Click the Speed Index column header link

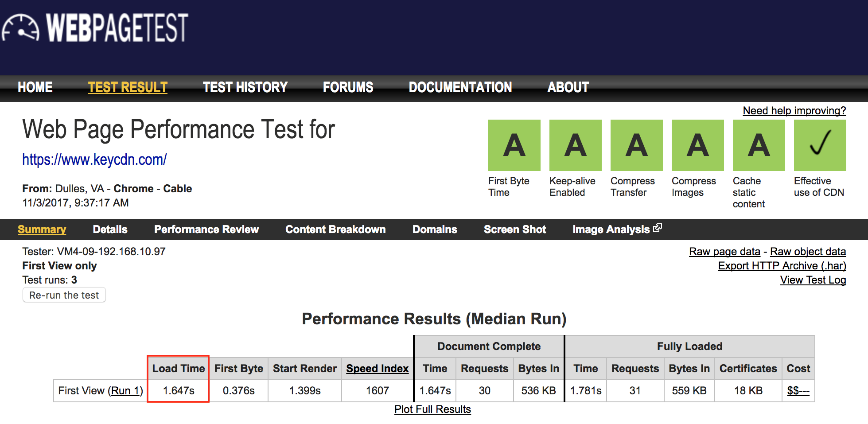tap(378, 369)
